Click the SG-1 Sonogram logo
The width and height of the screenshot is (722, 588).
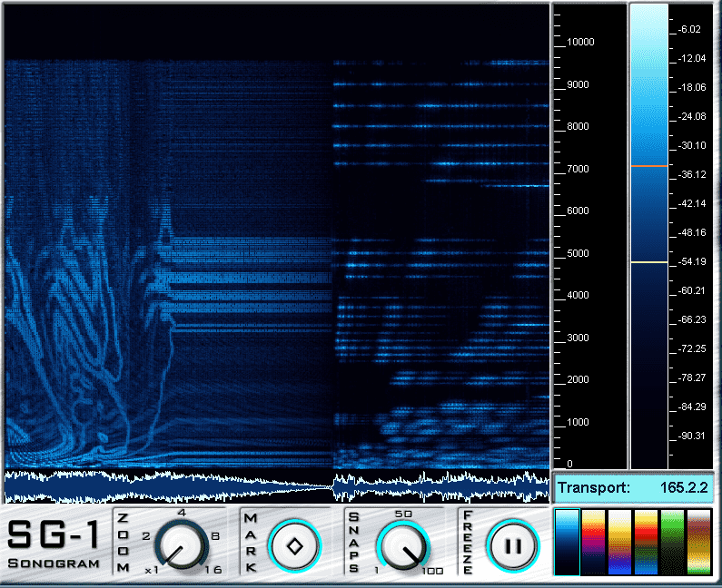[54, 544]
